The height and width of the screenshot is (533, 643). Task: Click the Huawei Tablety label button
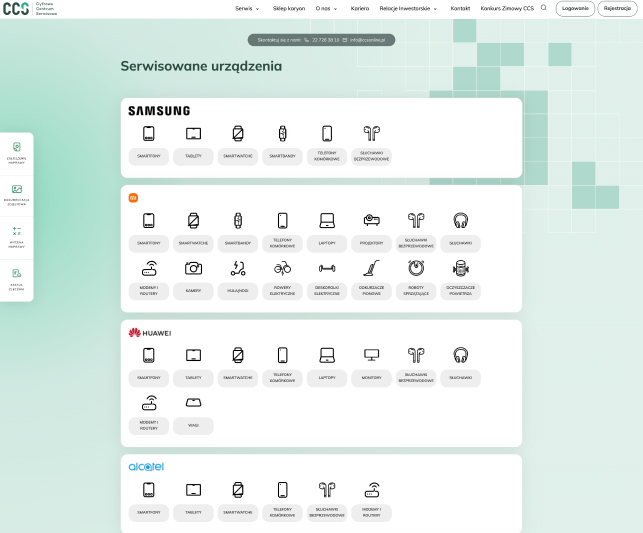193,378
